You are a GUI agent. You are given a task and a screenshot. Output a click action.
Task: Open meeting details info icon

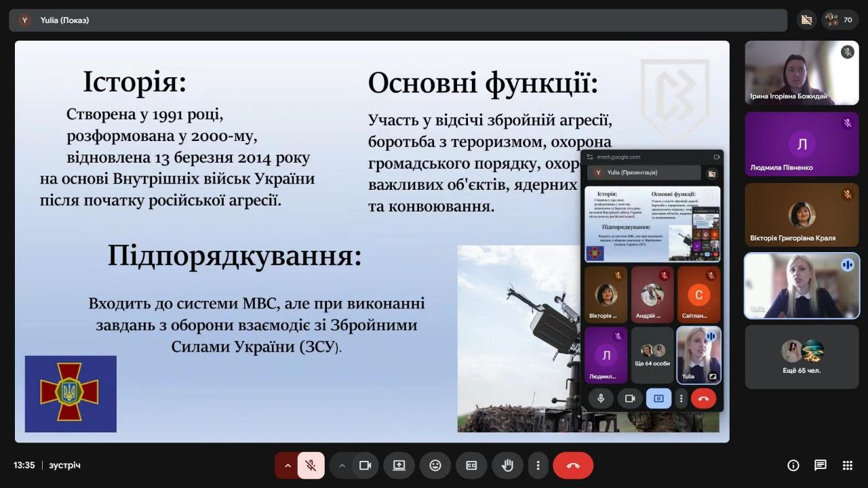(x=793, y=466)
